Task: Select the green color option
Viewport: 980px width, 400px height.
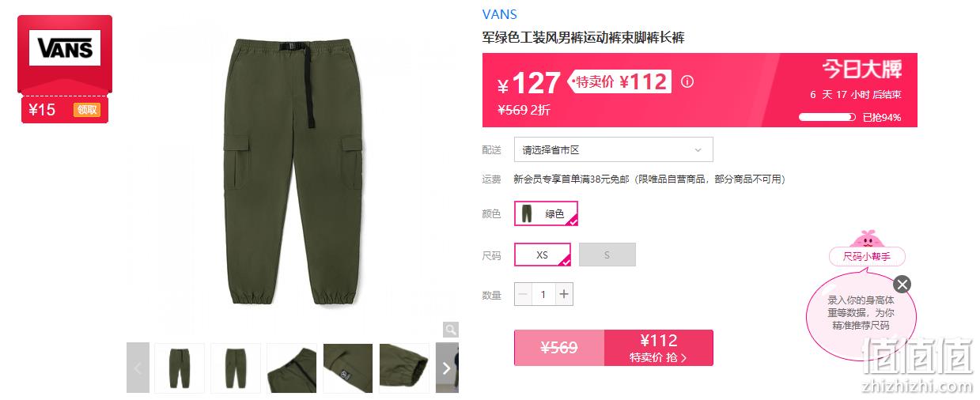Action: (546, 213)
